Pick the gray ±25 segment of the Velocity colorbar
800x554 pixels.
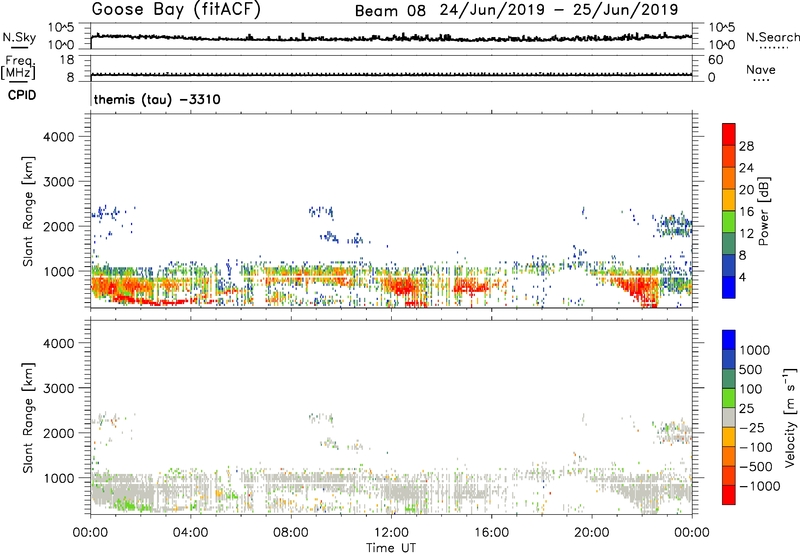[x=729, y=418]
